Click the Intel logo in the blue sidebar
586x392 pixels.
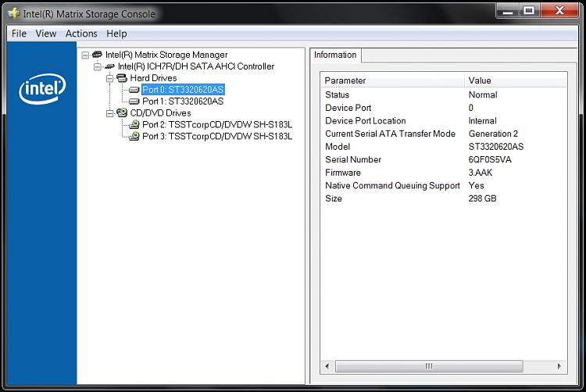tap(42, 89)
